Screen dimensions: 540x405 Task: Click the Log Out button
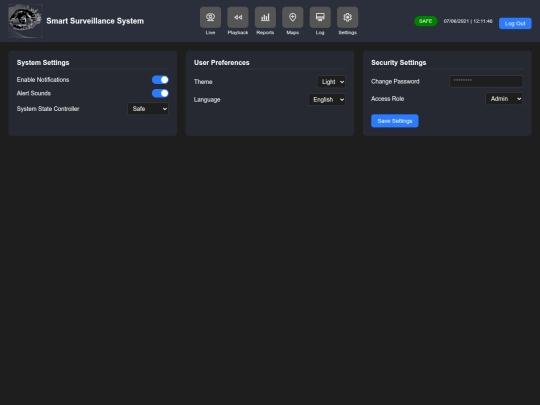click(515, 23)
